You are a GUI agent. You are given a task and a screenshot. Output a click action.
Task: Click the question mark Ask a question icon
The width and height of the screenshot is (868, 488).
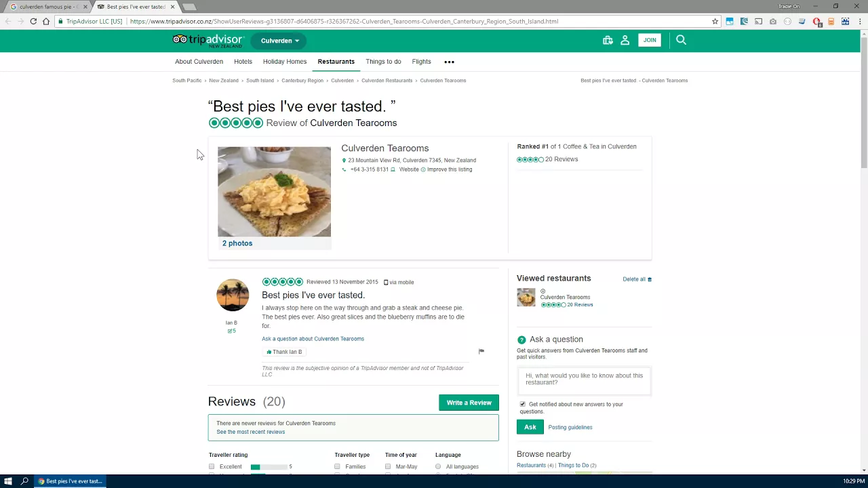point(521,340)
